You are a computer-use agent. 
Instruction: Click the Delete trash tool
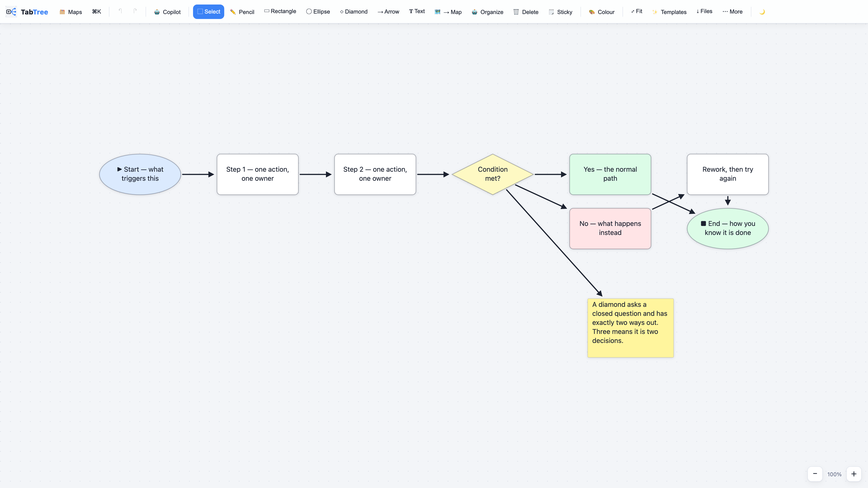[x=526, y=12]
